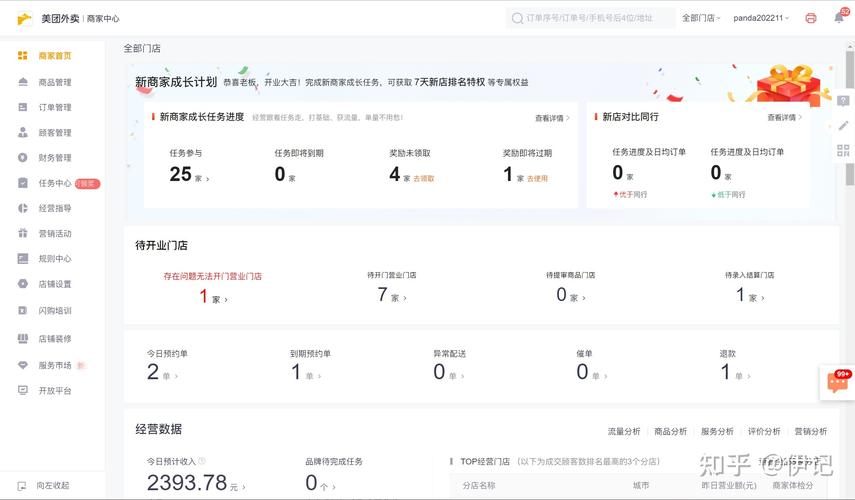
Task: Click the printer icon in the top bar
Action: (811, 18)
